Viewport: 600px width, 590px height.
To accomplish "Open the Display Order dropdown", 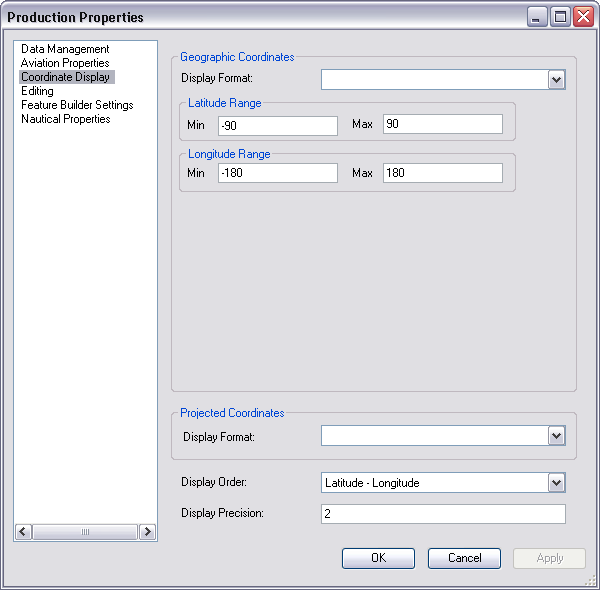I will tap(557, 483).
